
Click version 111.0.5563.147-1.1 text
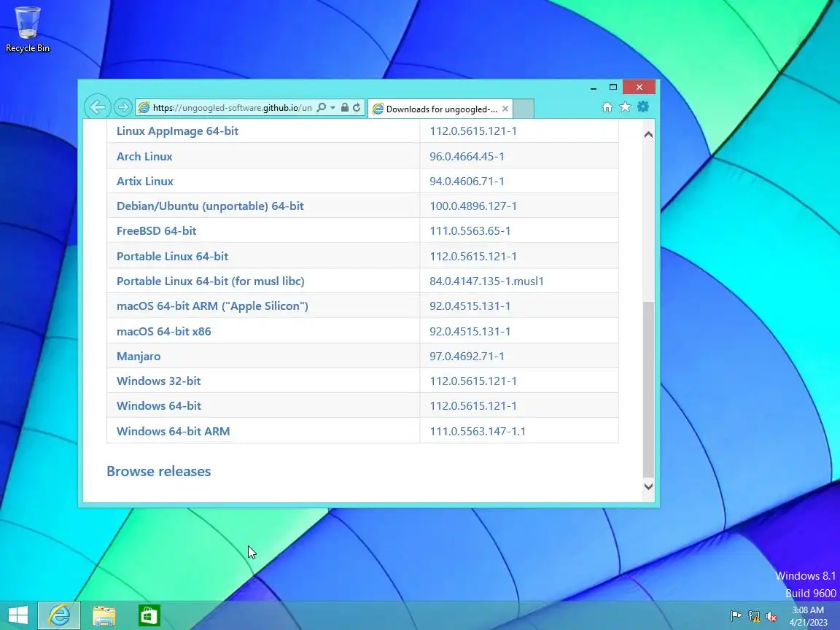[478, 431]
